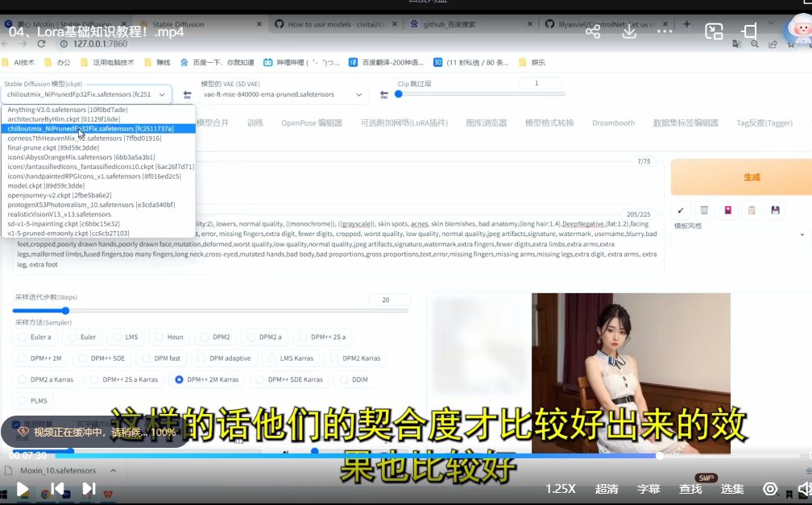The image size is (812, 505).
Task: Open the template style dropdown
Action: (x=739, y=235)
